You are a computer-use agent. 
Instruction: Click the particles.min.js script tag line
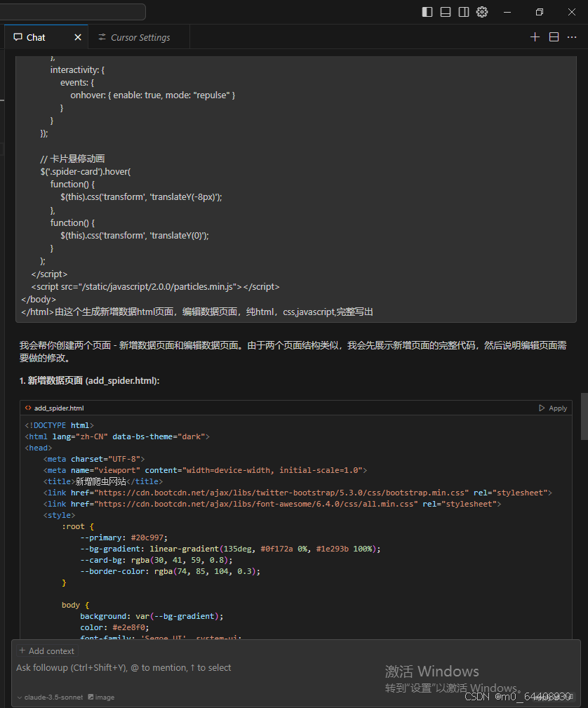(155, 287)
